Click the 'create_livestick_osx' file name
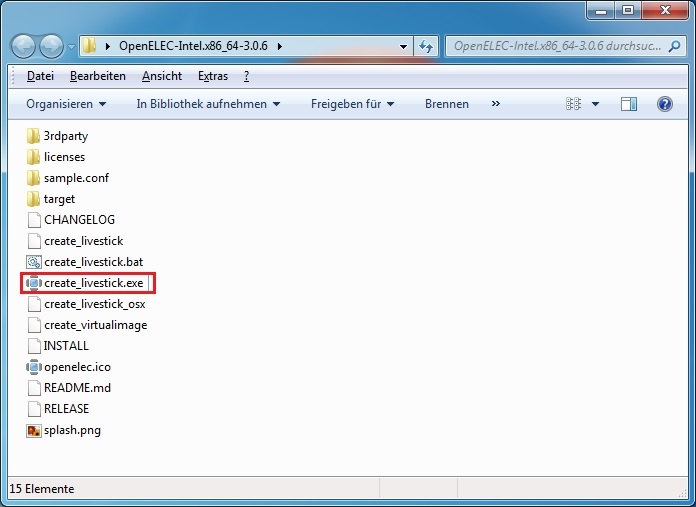Viewport: 696px width, 507px height. [95, 304]
